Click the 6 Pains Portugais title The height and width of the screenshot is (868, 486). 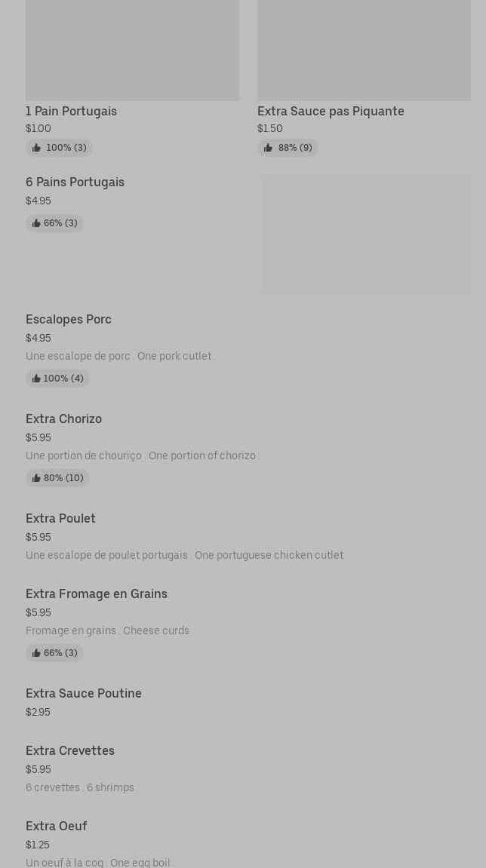tap(75, 182)
